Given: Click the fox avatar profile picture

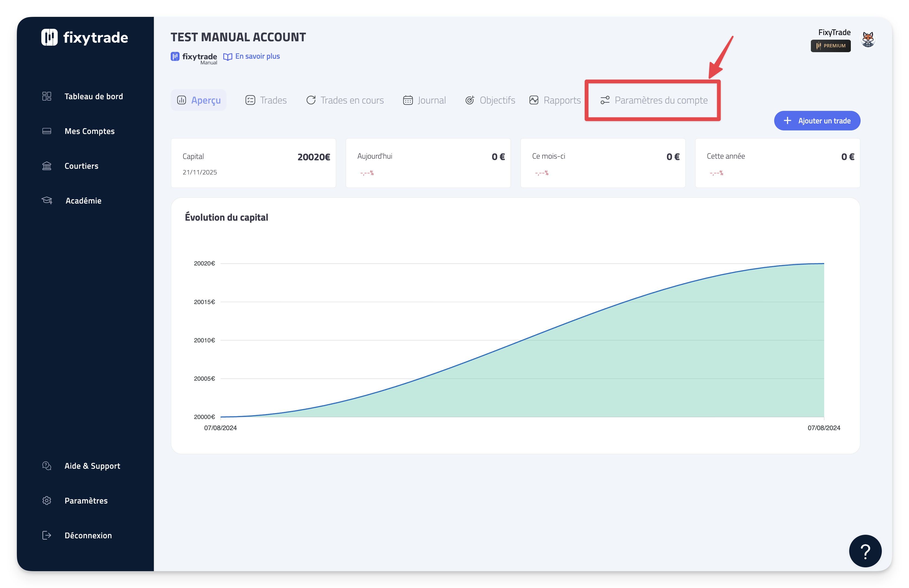Looking at the screenshot, I should [868, 39].
